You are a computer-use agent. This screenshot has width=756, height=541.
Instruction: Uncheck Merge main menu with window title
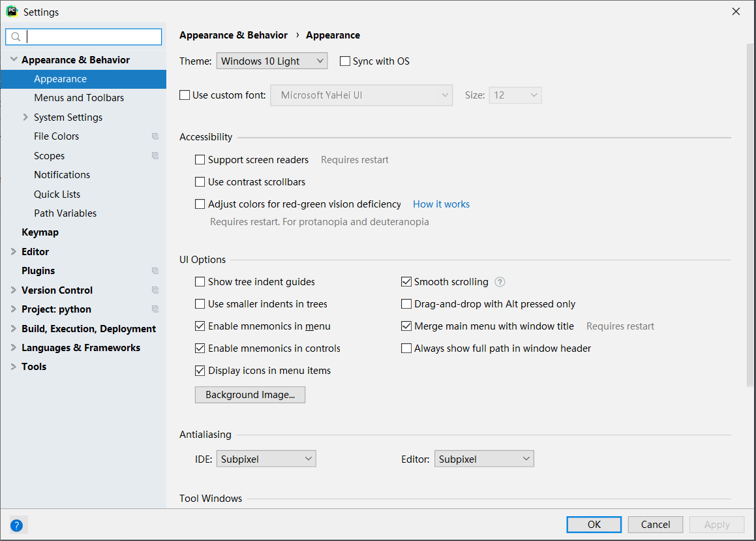406,326
